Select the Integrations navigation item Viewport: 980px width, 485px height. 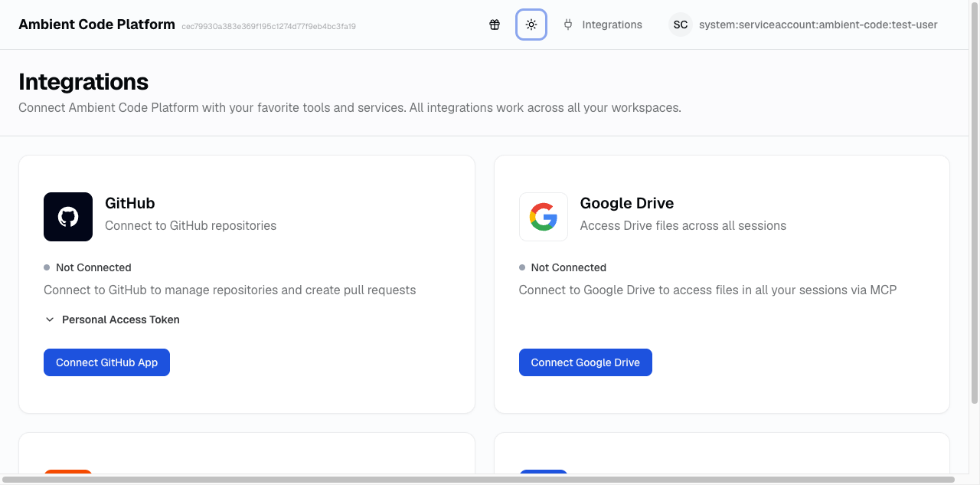pyautogui.click(x=612, y=24)
